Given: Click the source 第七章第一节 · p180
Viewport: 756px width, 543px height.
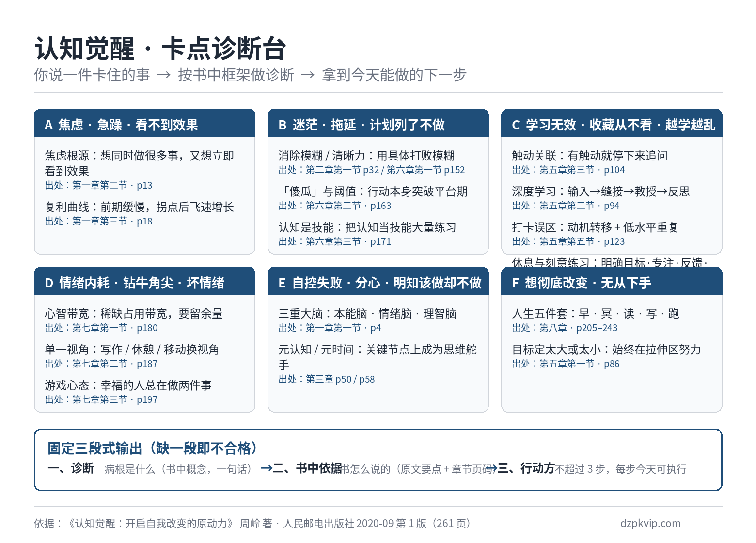Looking at the screenshot, I should point(101,328).
